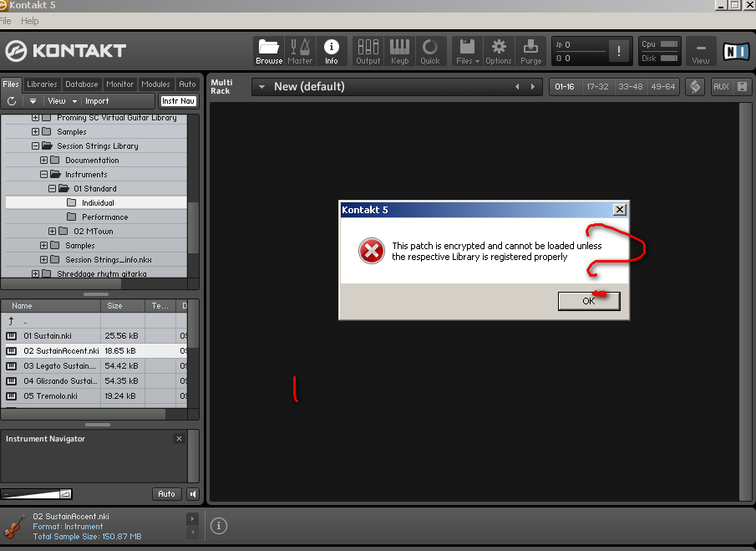
Task: Click the speaker audition icon
Action: click(x=193, y=493)
